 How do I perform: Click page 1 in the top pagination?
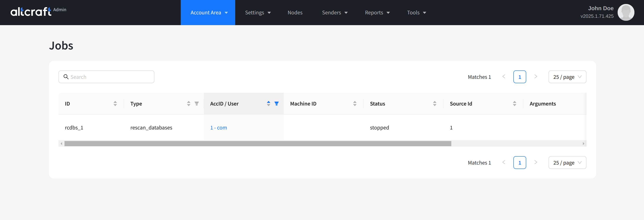pyautogui.click(x=519, y=77)
